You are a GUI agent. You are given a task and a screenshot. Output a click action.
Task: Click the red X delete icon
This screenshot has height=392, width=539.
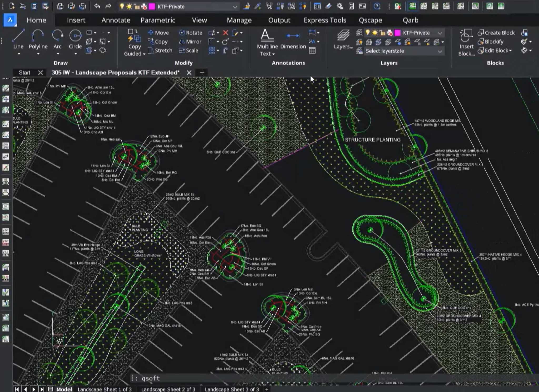click(x=226, y=33)
